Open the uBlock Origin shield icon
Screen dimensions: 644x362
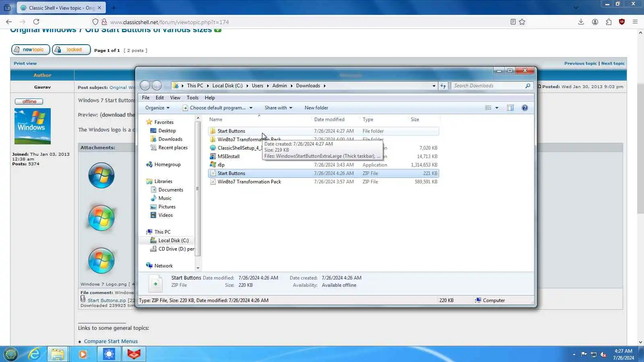tap(622, 22)
